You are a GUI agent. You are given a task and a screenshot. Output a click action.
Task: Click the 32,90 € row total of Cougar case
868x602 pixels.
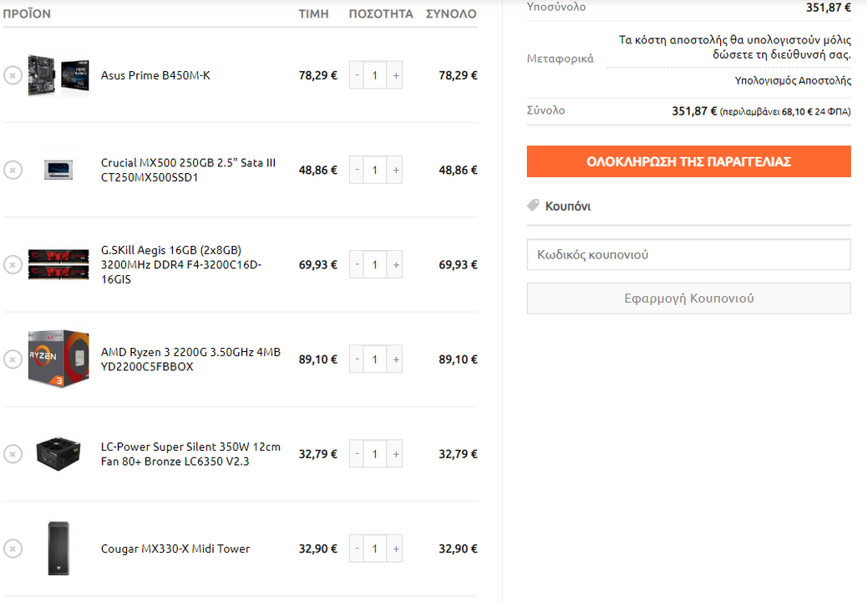(458, 548)
